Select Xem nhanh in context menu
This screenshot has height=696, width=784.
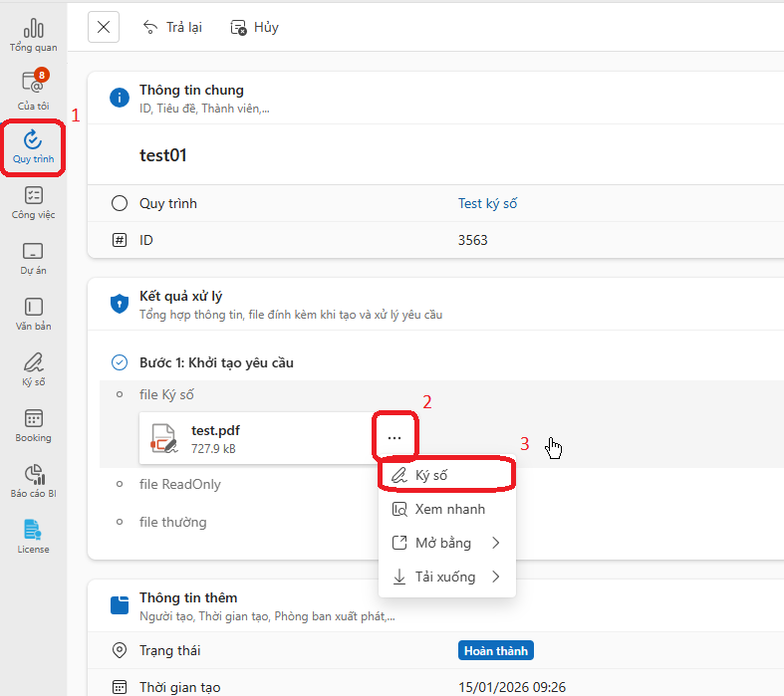coord(448,509)
